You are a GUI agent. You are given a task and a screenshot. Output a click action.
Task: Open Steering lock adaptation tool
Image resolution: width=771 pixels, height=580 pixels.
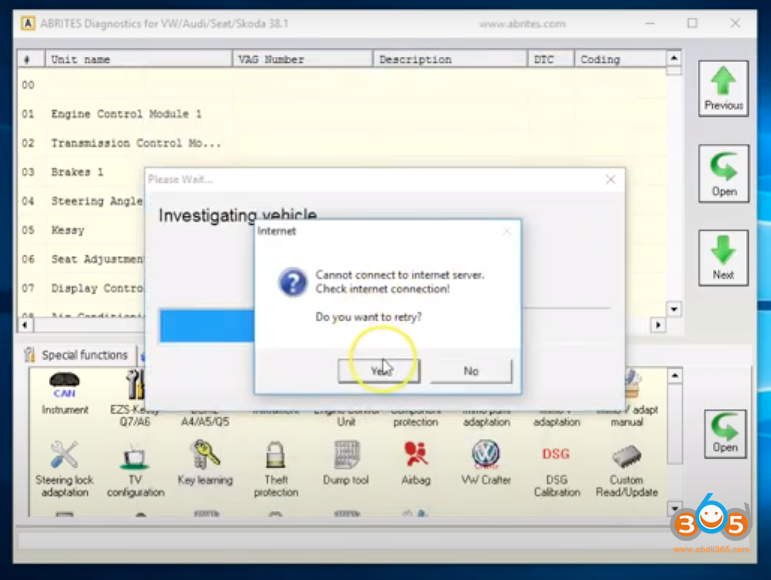pyautogui.click(x=64, y=469)
